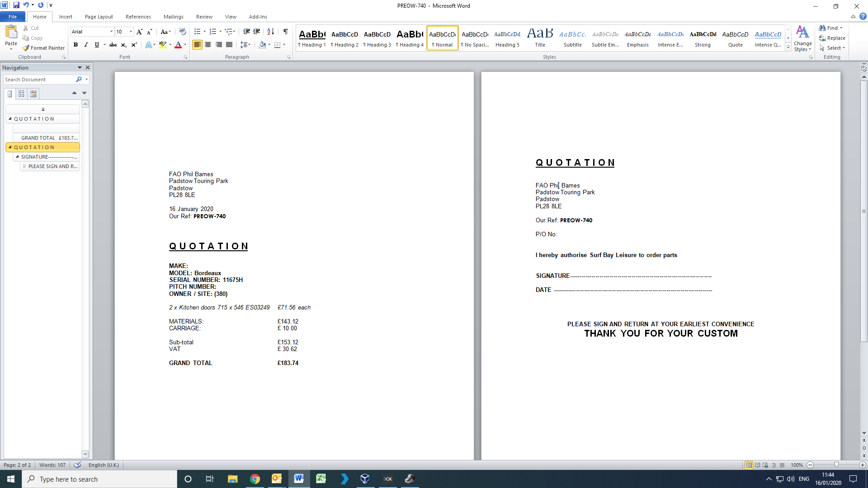The height and width of the screenshot is (488, 868).
Task: Click the Save icon in the Quick Access Toolbar
Action: coord(16,5)
